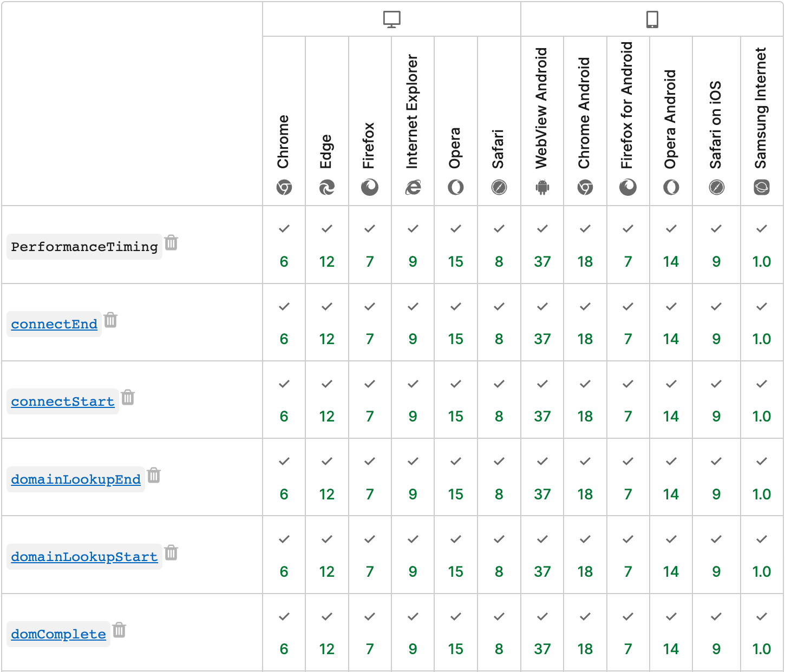Open the connectEnd link
The height and width of the screenshot is (672, 785).
click(x=54, y=324)
